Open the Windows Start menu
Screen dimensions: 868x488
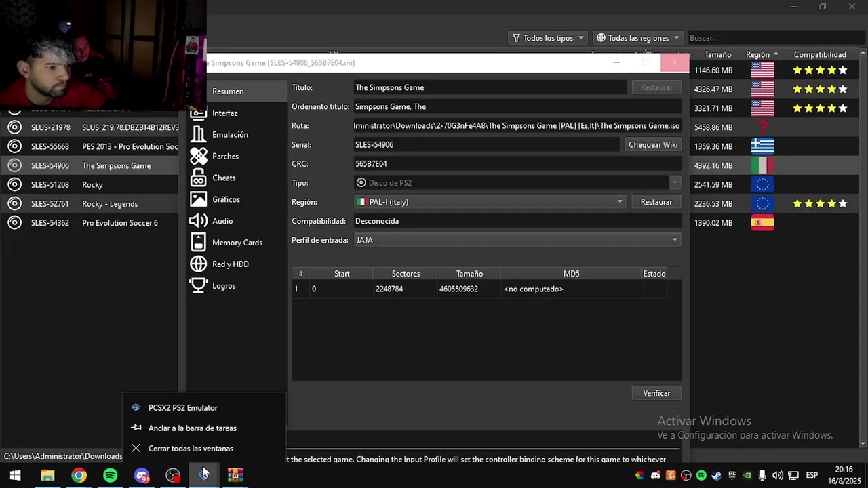15,475
